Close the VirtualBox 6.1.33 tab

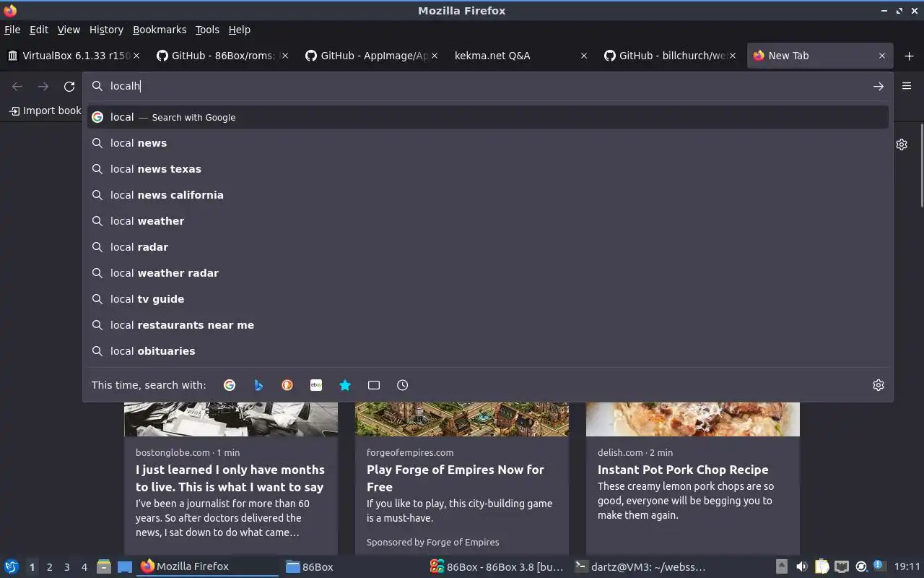[136, 56]
